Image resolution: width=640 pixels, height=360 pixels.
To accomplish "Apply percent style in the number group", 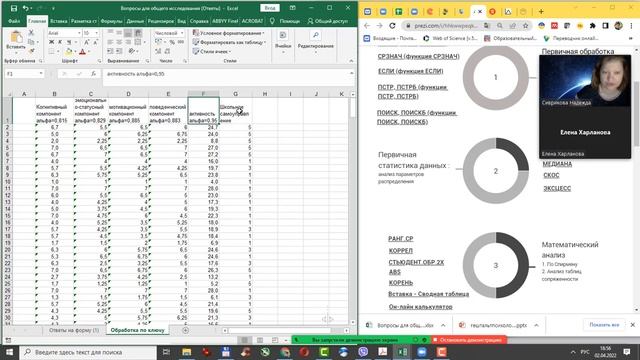I will pyautogui.click(x=172, y=42).
